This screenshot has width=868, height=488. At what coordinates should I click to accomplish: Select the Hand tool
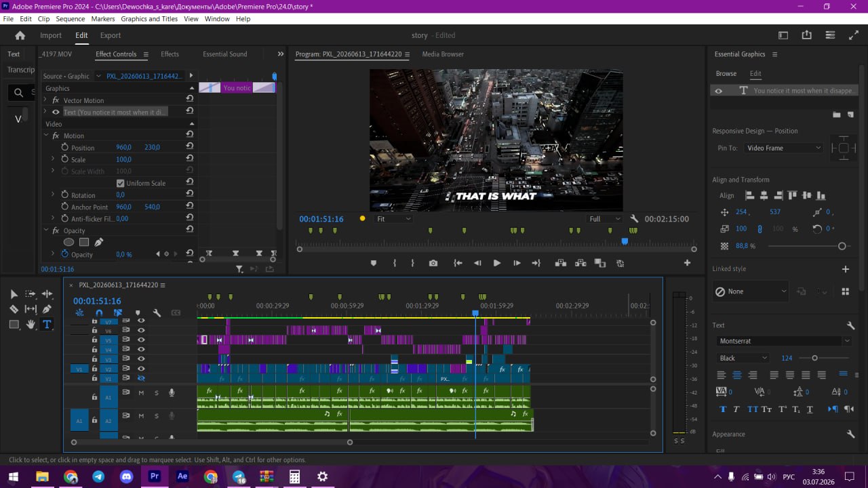[31, 325]
